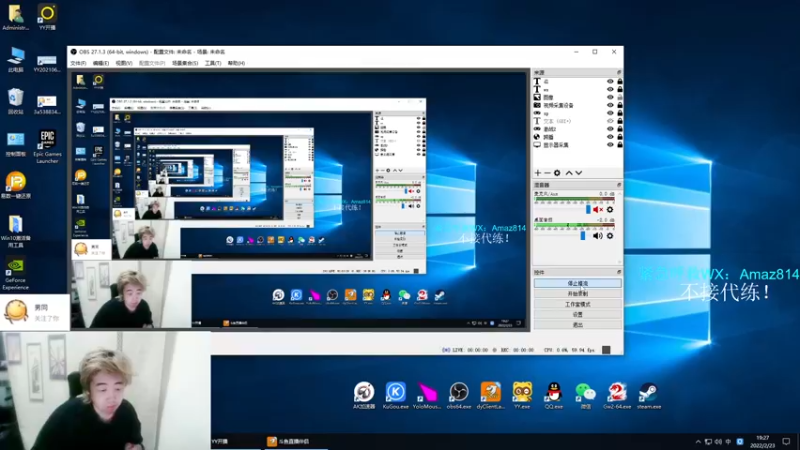Open 微信 WeChat desktop shortcut
800x450 pixels.
pos(585,395)
